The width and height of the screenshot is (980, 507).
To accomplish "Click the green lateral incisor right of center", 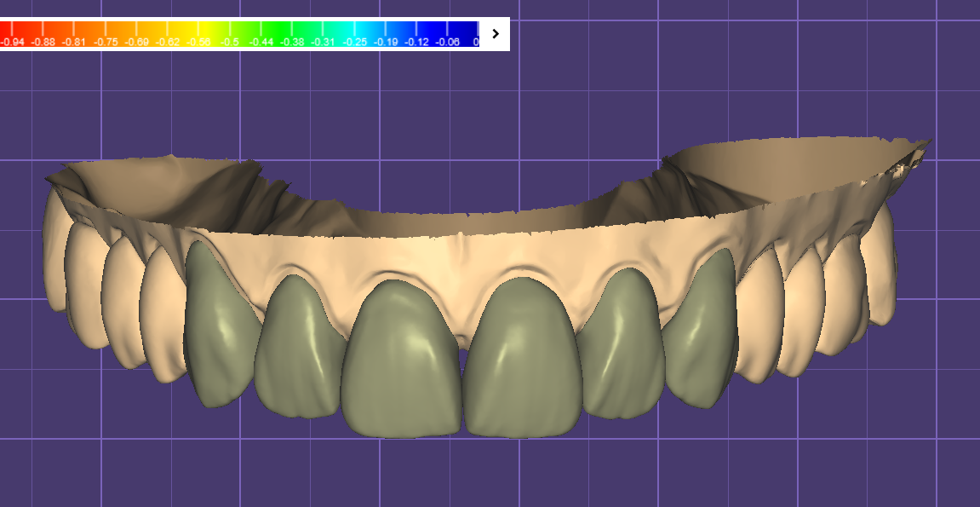I will (x=623, y=345).
